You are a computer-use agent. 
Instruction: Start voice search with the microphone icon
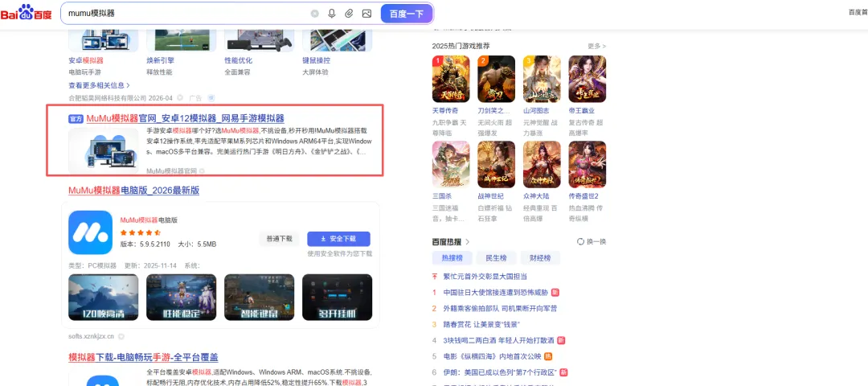[x=332, y=14]
